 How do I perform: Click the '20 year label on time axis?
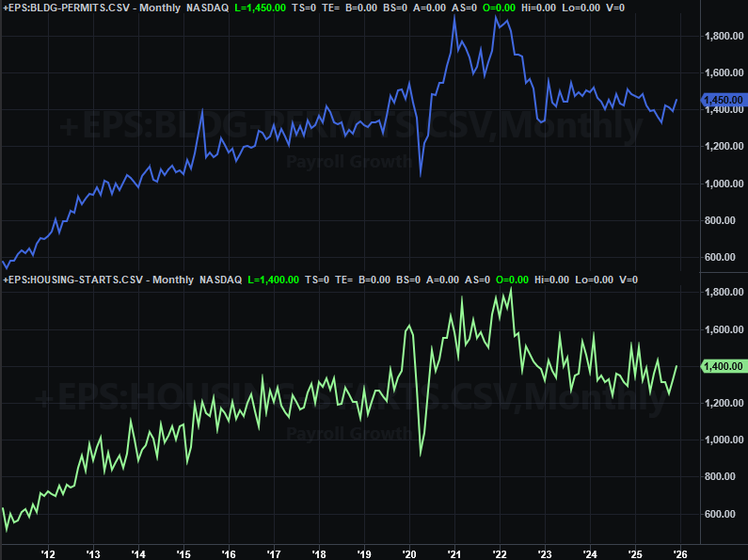409,552
